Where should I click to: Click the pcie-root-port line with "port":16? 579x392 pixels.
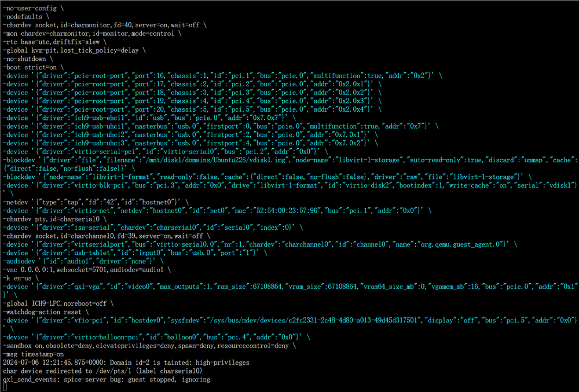tap(223, 76)
